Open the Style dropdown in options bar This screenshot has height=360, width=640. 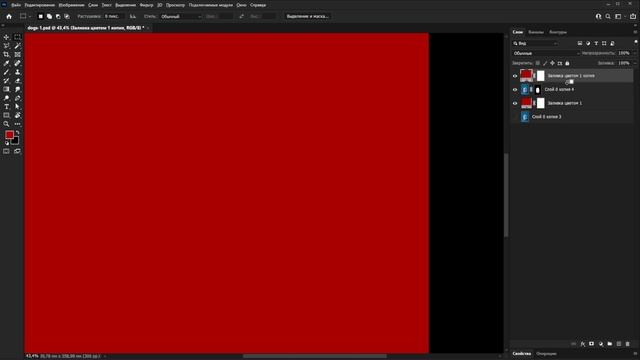[181, 16]
